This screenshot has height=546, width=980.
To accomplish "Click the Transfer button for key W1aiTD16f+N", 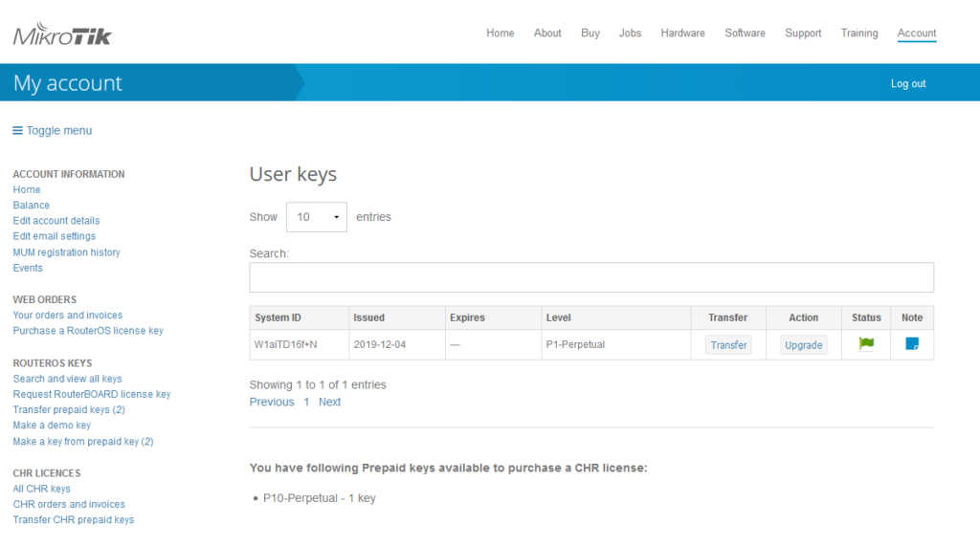I will pos(728,345).
